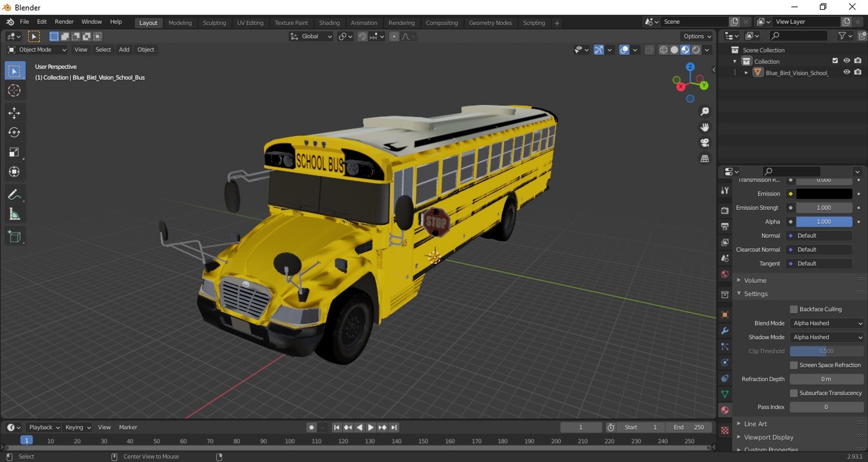Screen dimensions: 868x462
Task: Activate the Rotate tool
Action: (14, 132)
